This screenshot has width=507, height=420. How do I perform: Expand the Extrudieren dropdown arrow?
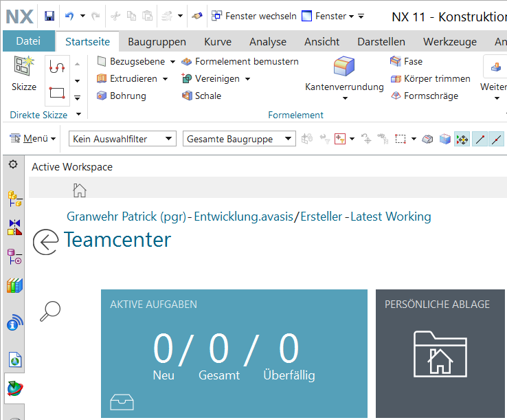(x=166, y=79)
